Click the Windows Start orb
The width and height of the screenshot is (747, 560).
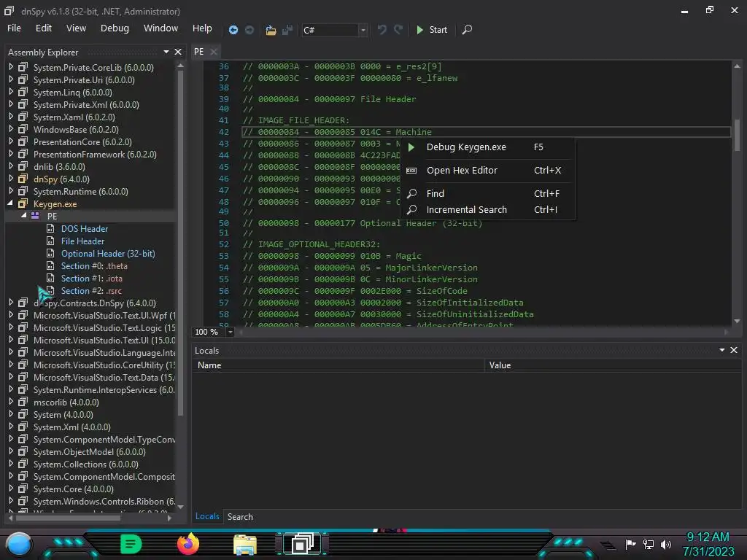click(x=18, y=544)
